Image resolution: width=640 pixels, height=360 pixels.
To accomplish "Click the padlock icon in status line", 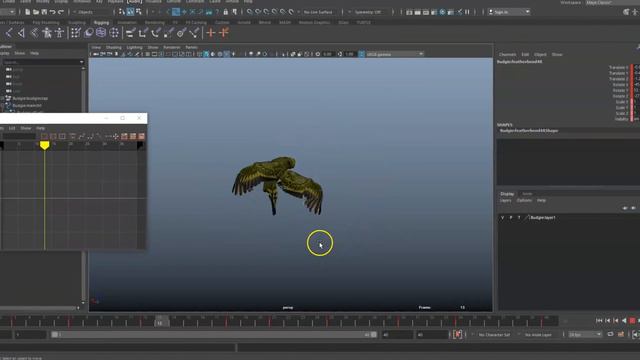I will point(226,12).
